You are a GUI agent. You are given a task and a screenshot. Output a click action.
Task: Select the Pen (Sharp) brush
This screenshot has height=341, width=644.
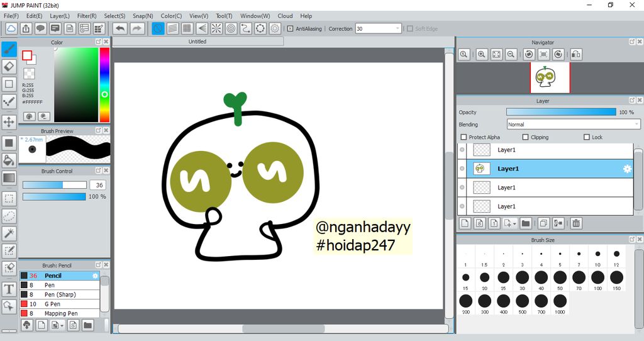[x=60, y=294]
